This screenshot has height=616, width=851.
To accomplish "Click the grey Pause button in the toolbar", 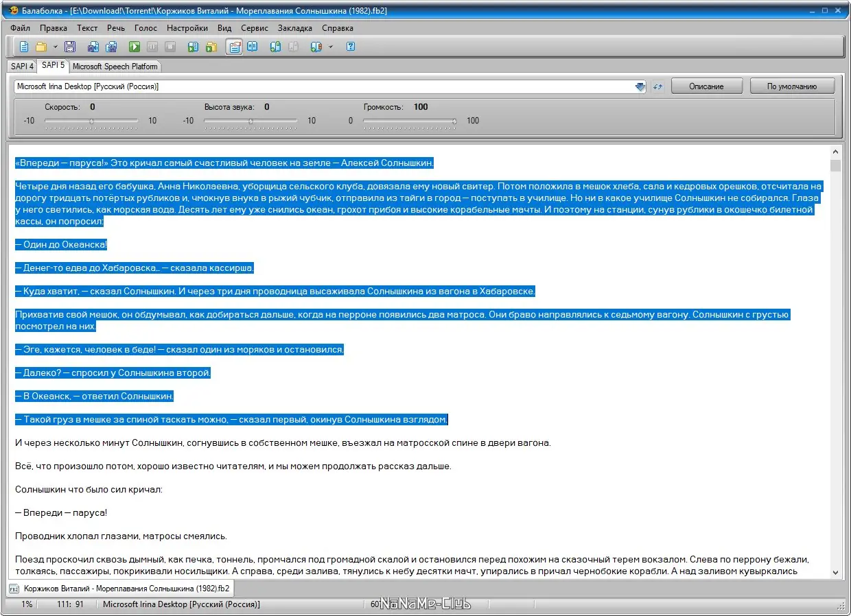I will tap(152, 47).
